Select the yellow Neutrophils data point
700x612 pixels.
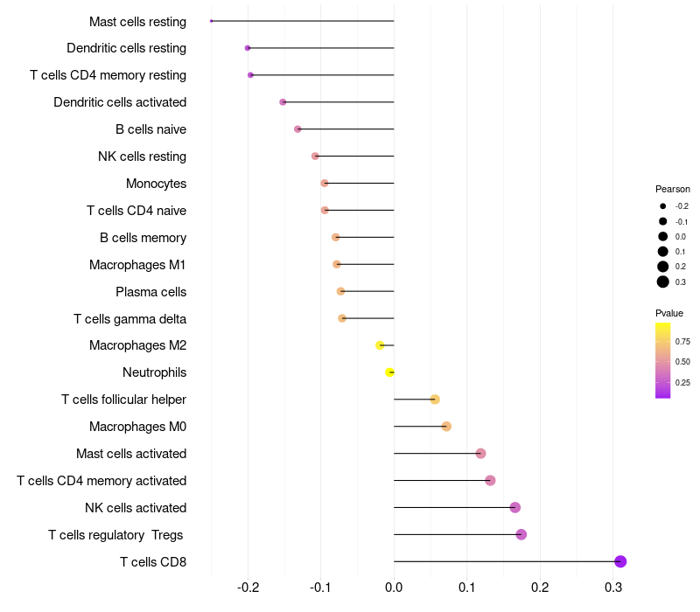390,372
